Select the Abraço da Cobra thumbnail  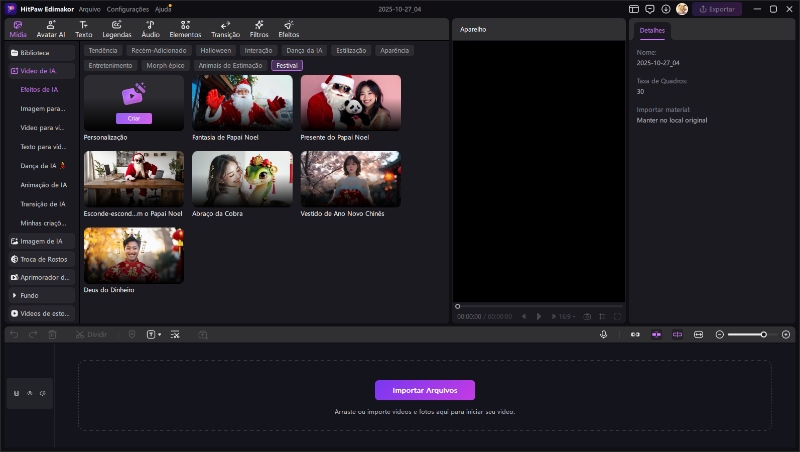pos(242,179)
